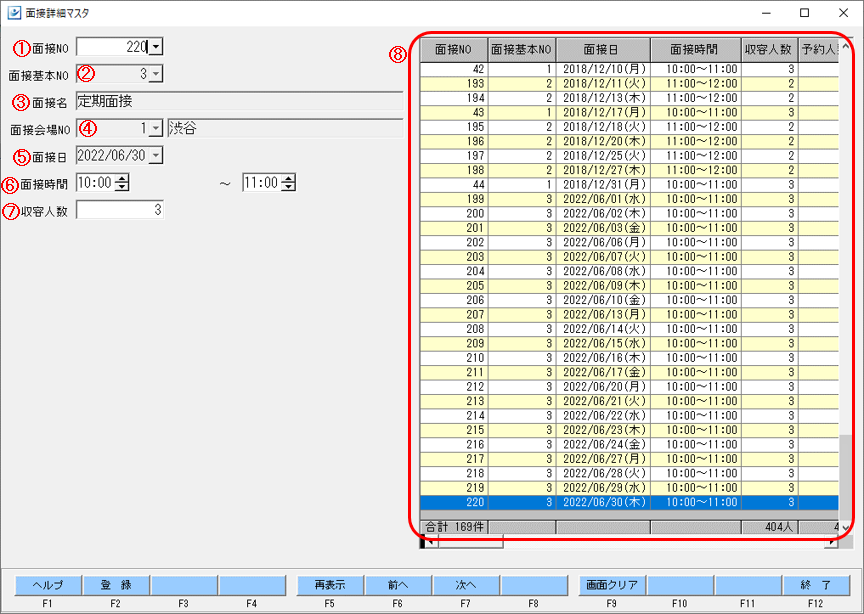Click the end time stepper at 11:00
The width and height of the screenshot is (864, 614).
coord(289,182)
